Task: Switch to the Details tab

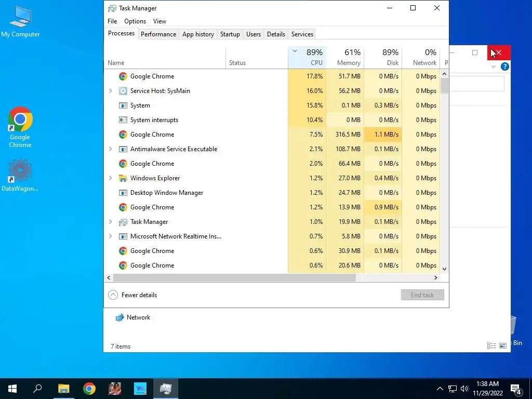Action: click(276, 34)
